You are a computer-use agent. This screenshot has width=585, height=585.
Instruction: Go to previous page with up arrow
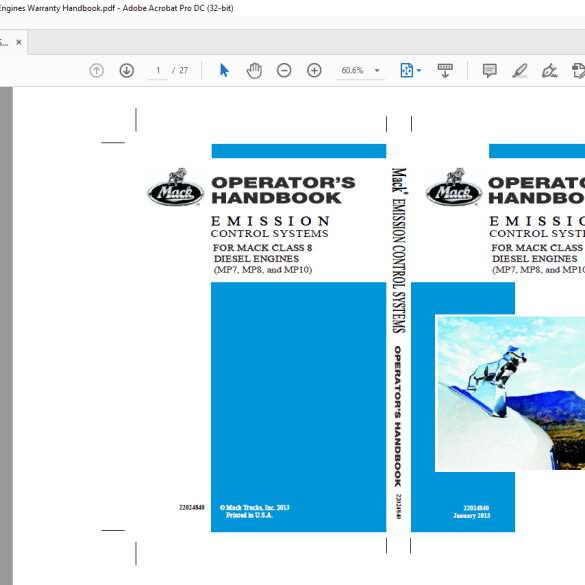click(97, 70)
